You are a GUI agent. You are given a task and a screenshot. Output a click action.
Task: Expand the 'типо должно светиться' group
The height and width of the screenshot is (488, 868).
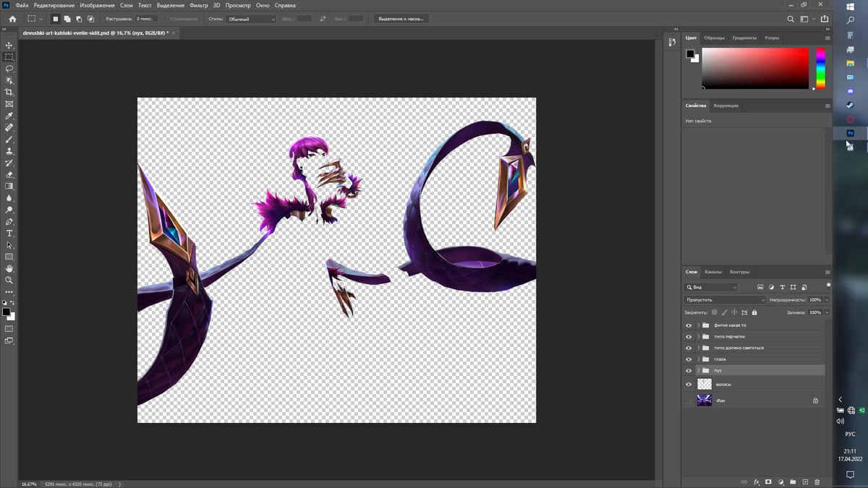pyautogui.click(x=698, y=348)
